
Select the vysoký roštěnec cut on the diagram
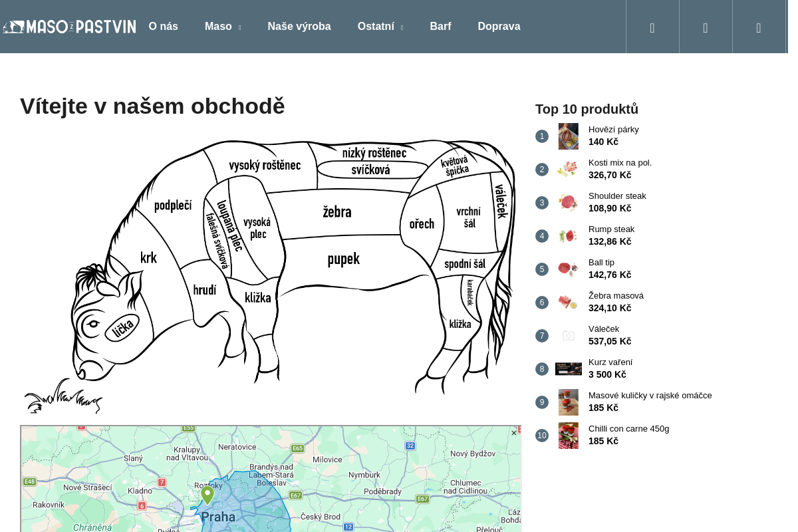[x=265, y=165]
